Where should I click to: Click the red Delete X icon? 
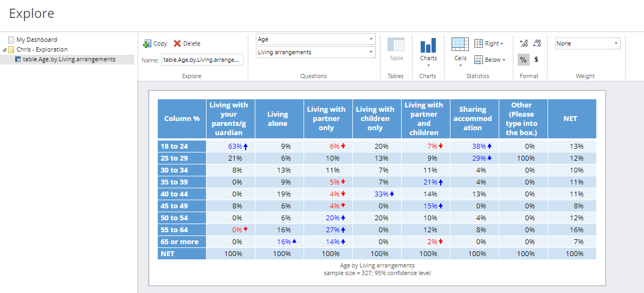177,43
